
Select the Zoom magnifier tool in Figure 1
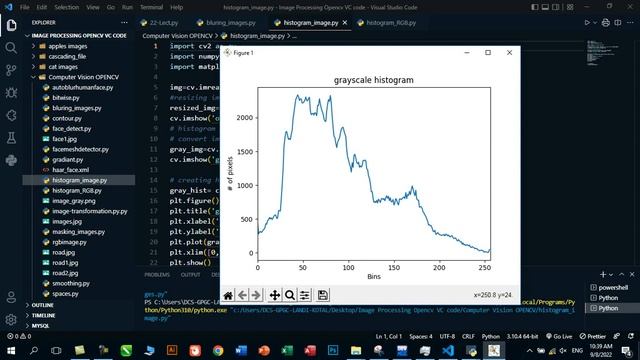tap(290, 295)
